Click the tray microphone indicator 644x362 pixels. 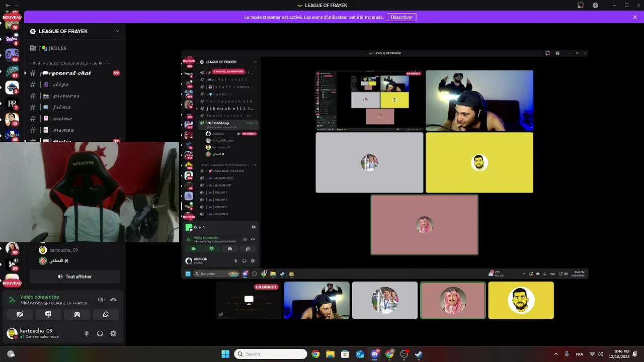[567, 354]
